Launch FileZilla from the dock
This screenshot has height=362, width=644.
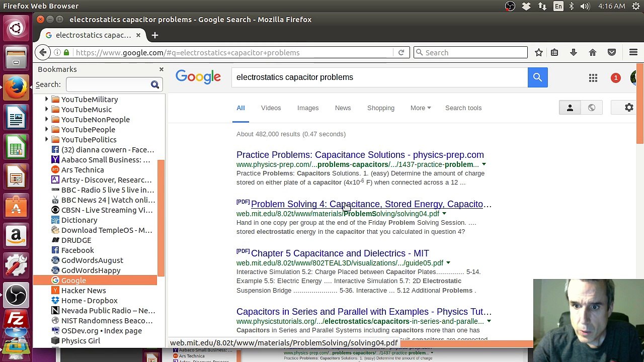point(16,321)
